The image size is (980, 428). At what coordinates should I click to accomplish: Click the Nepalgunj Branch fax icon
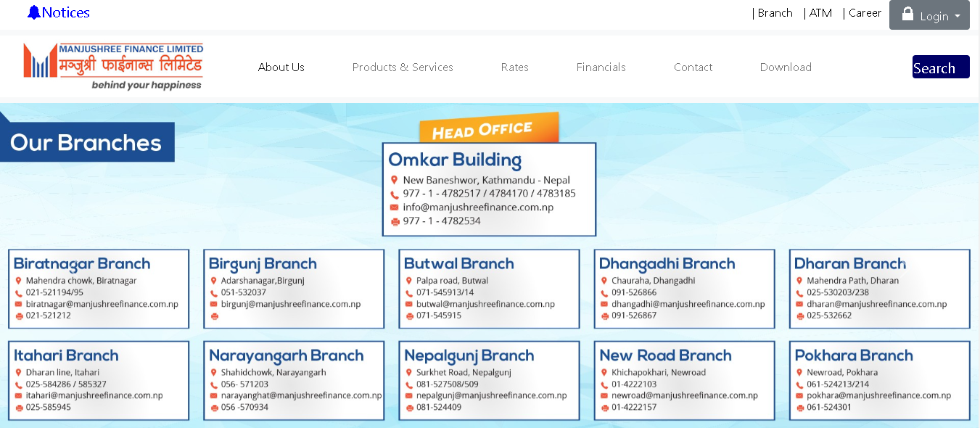coord(409,408)
